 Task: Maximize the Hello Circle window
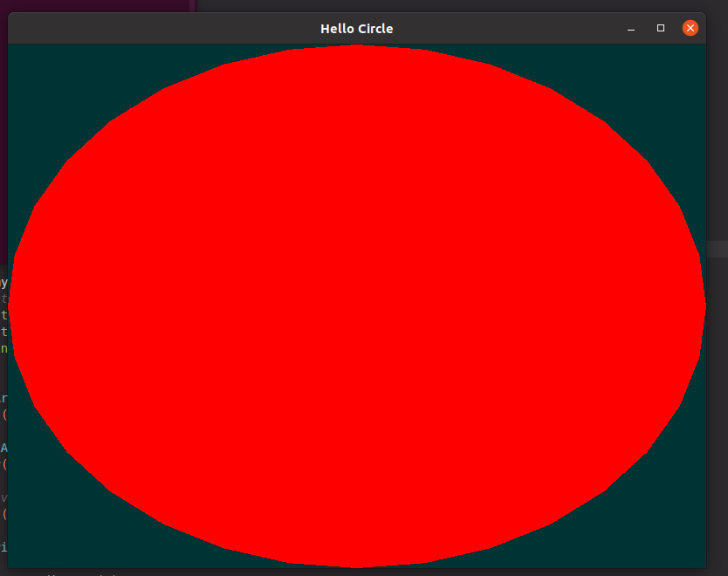[x=661, y=28]
